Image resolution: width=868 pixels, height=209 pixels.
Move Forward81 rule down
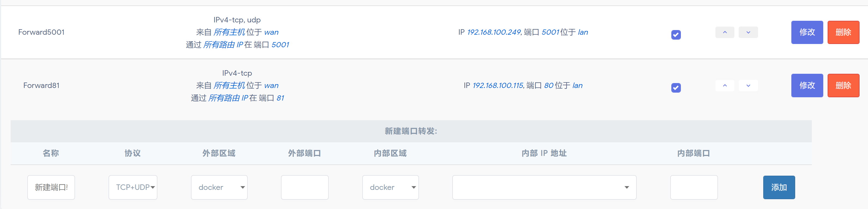748,86
